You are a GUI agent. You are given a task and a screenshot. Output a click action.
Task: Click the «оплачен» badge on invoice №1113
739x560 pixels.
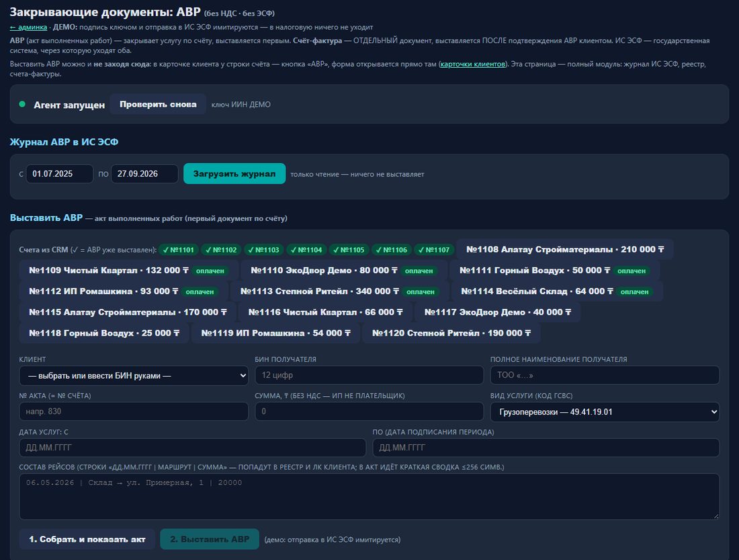421,291
